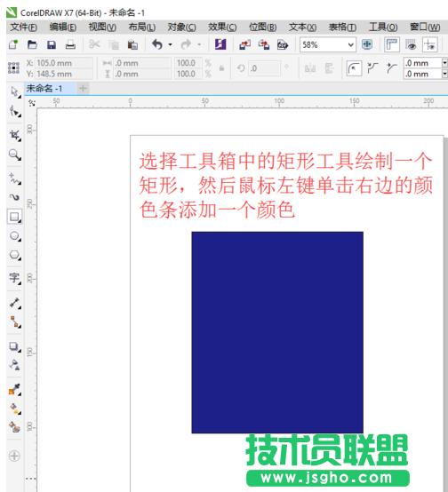Expand the corner radius .0 mm dropdown

point(444,63)
